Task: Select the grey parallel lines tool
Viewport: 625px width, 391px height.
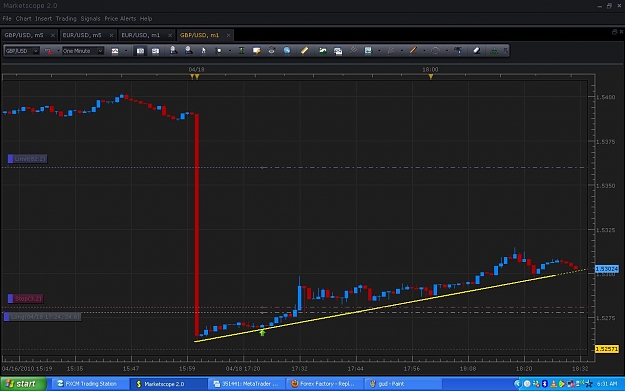Action: (x=353, y=50)
